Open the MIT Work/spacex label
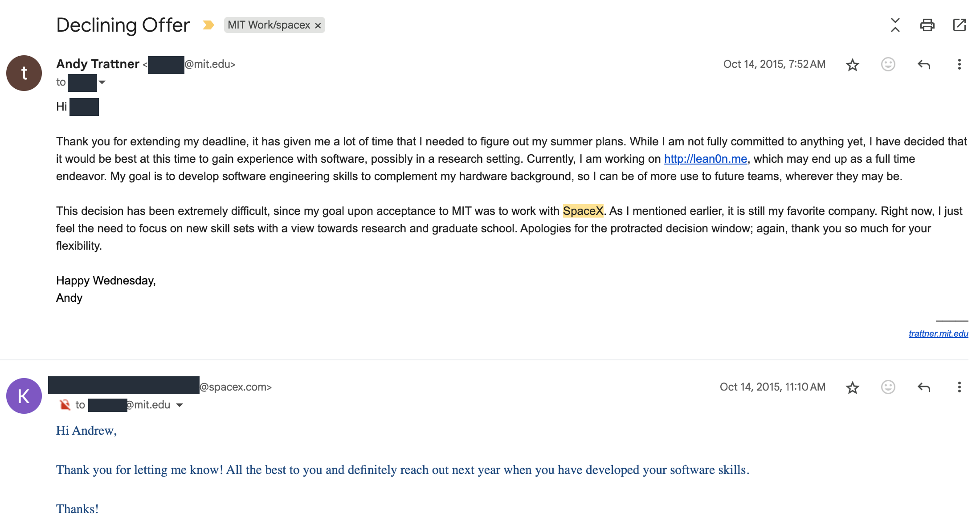This screenshot has width=980, height=527. click(269, 25)
